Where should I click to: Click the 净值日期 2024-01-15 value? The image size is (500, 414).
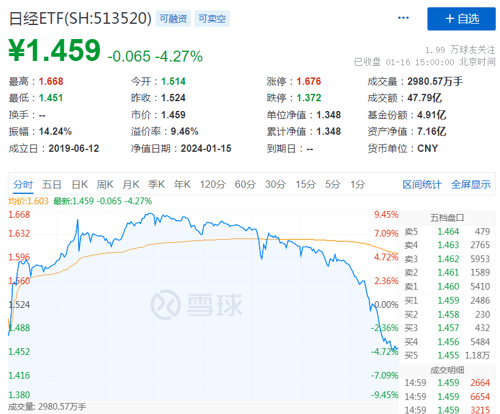pyautogui.click(x=206, y=148)
